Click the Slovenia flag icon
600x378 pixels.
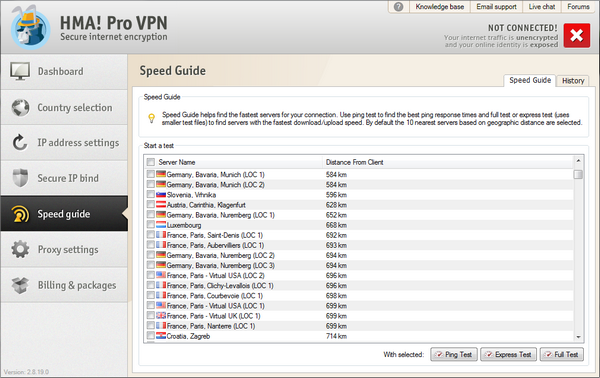tap(161, 194)
